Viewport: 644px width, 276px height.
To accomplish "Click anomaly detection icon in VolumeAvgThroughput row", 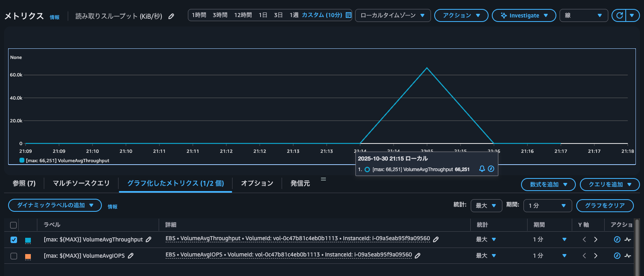I will tap(628, 239).
